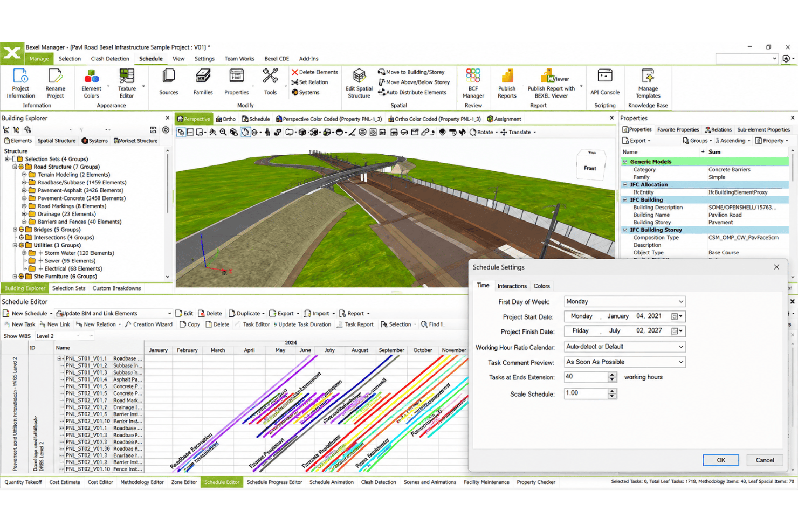Open Project Information from the Manage ribbon
Screen dimensions: 798x532
[20, 84]
